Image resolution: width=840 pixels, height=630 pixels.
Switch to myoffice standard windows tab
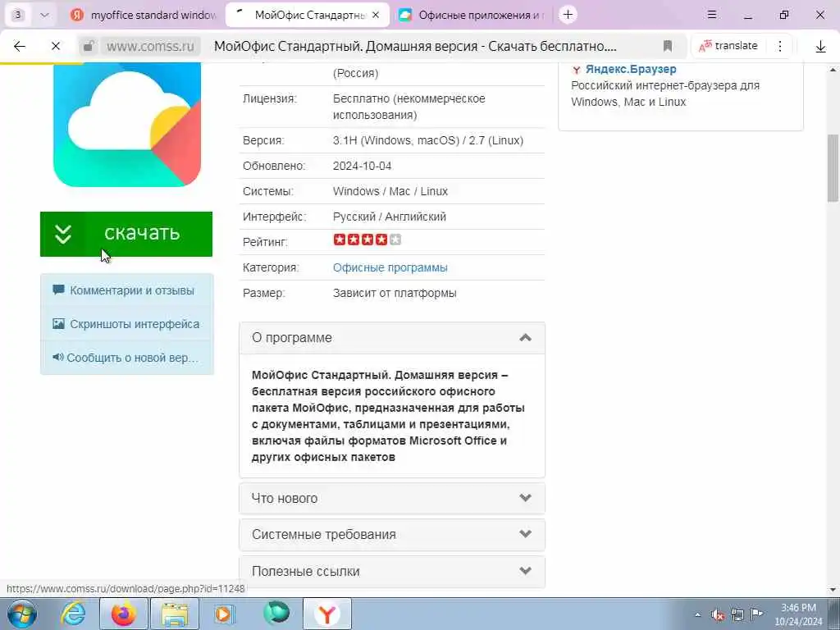(x=144, y=15)
